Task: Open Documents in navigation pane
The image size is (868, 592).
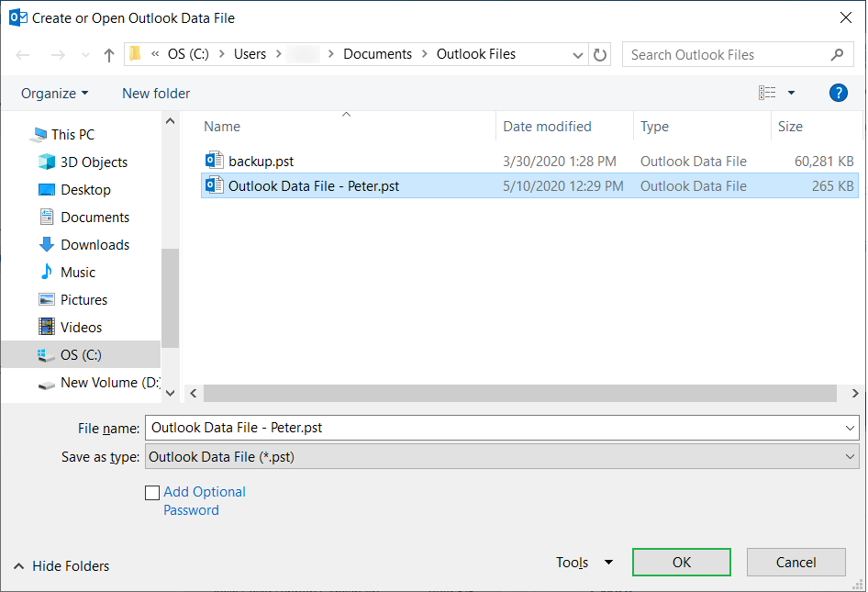Action: (95, 218)
